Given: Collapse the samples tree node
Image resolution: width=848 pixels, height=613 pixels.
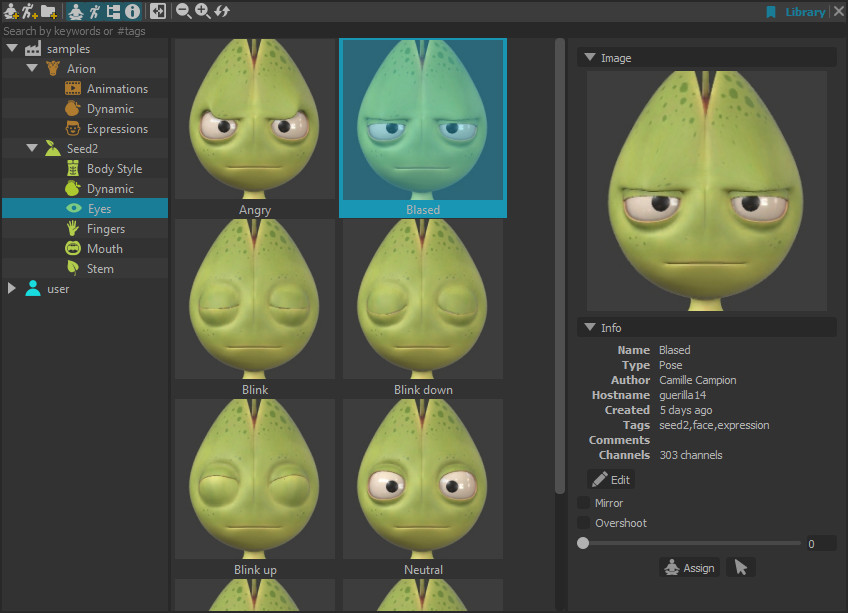Looking at the screenshot, I should [12, 49].
